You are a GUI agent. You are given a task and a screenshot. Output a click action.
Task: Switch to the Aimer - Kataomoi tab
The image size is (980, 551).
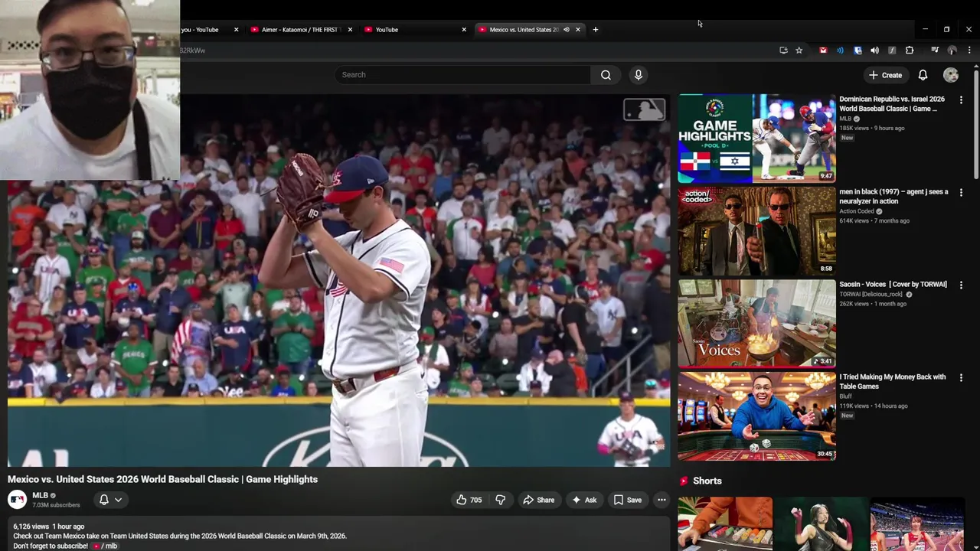(x=301, y=30)
